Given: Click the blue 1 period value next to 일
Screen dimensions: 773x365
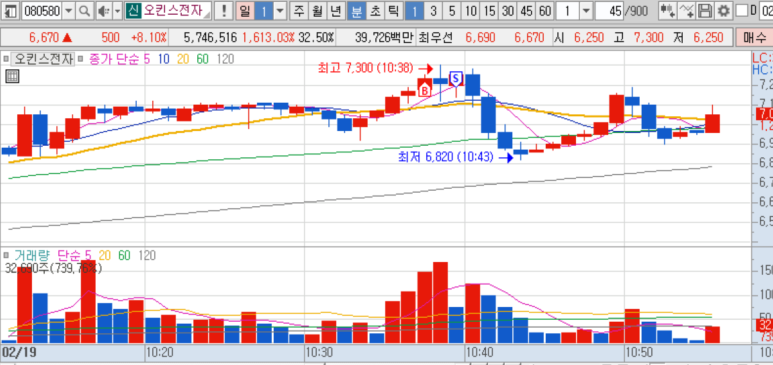Looking at the screenshot, I should click(x=264, y=11).
